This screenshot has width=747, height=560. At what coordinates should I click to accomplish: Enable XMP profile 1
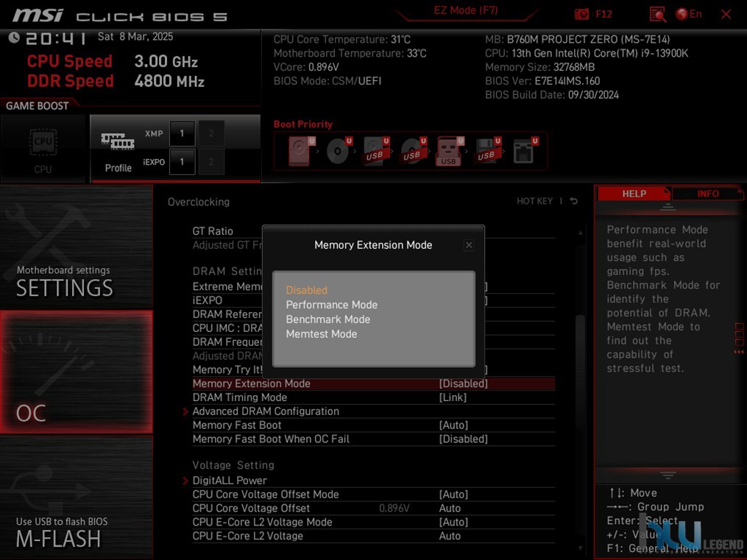(182, 133)
